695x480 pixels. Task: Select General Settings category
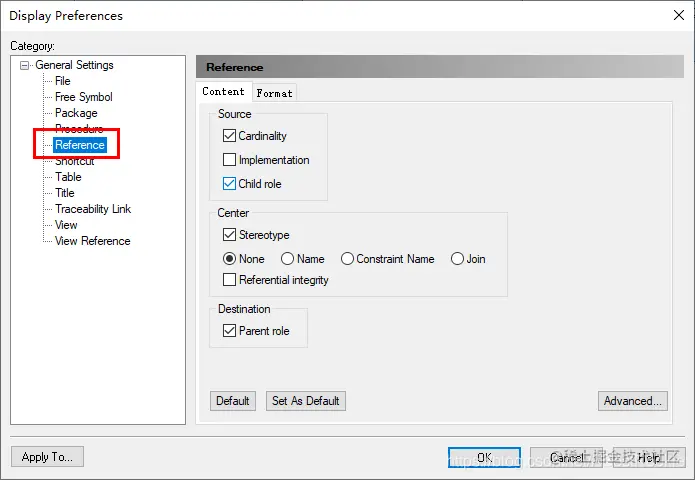tap(74, 65)
